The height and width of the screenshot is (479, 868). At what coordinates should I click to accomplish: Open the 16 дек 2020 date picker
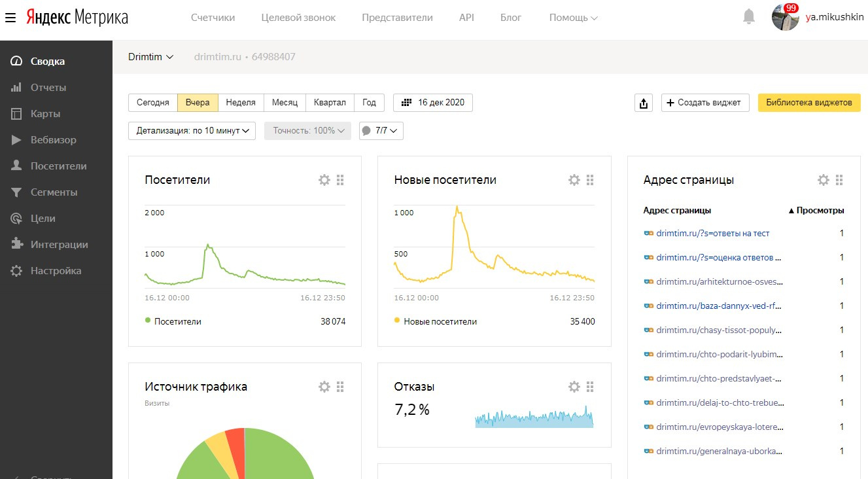click(x=433, y=103)
